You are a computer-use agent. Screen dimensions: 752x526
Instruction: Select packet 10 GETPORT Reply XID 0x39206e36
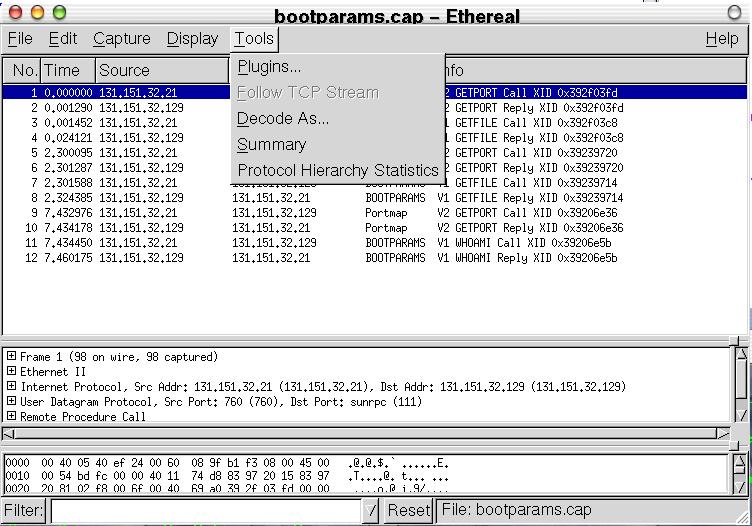click(x=374, y=228)
